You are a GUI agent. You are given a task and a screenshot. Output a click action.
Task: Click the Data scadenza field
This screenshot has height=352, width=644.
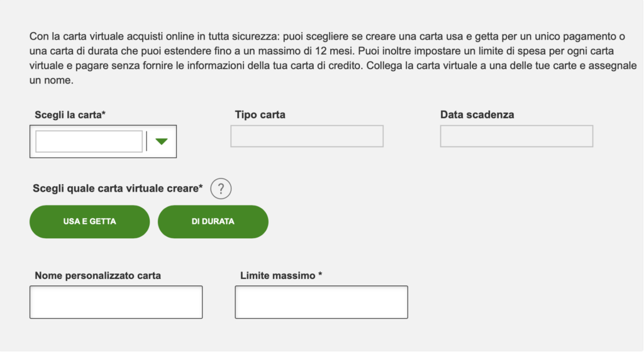point(516,136)
